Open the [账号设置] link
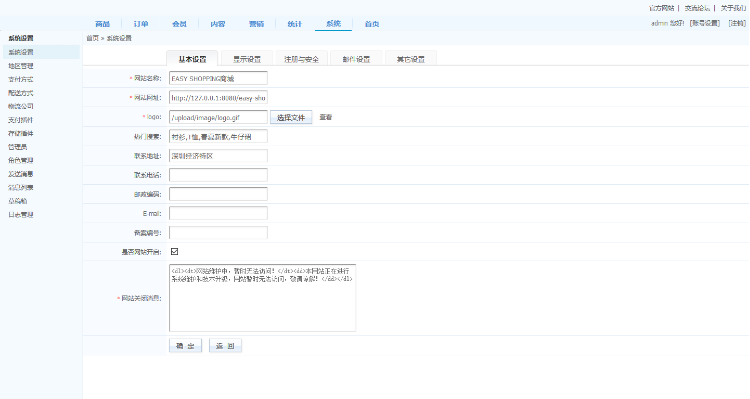This screenshot has height=399, width=750. (705, 23)
